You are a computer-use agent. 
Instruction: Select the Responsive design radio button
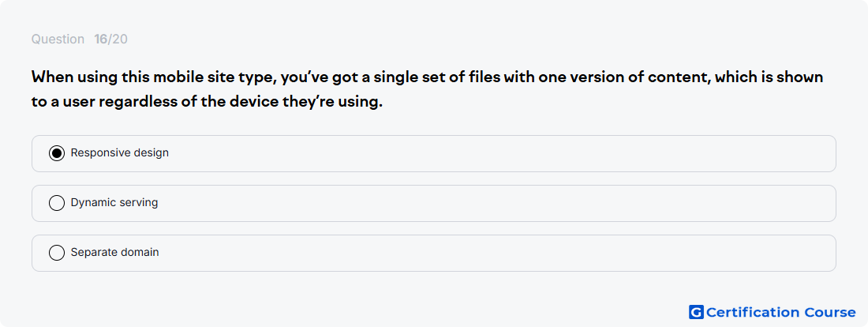(x=57, y=153)
